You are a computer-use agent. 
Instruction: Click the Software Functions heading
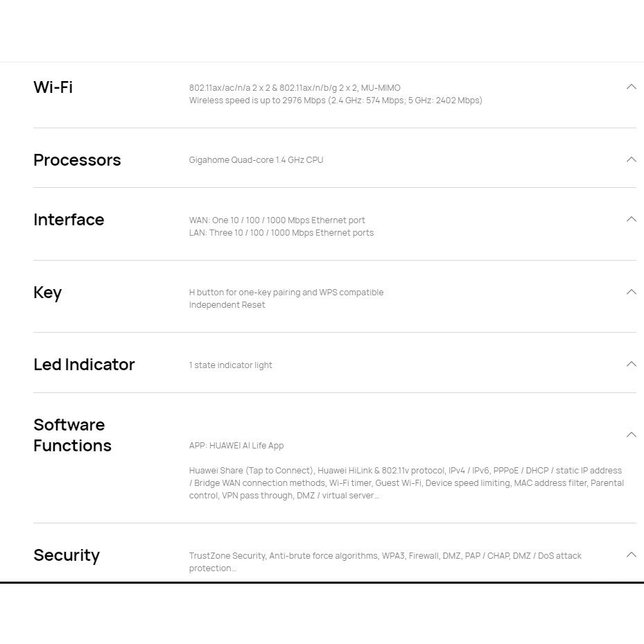[72, 435]
